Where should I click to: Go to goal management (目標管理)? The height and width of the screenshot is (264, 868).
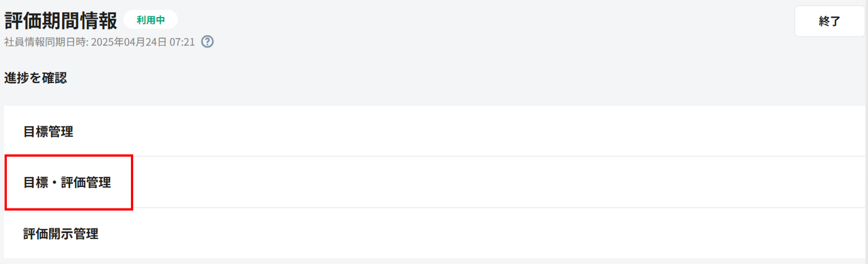point(48,132)
